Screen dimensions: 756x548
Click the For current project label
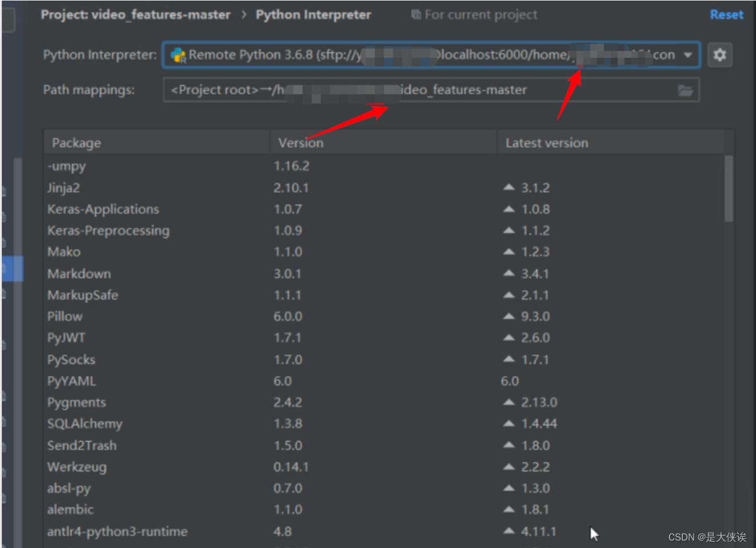click(481, 15)
